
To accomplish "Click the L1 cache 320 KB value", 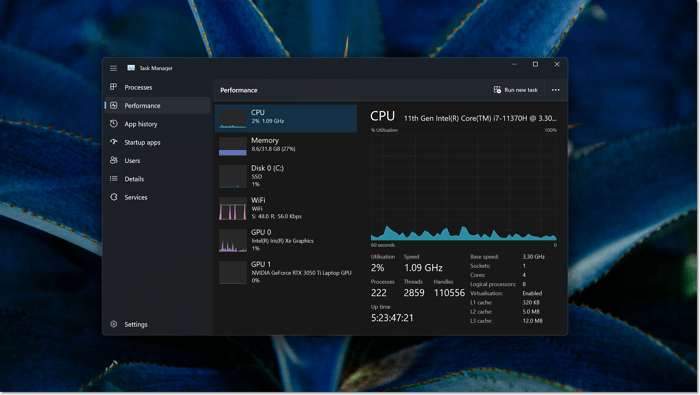I will point(531,302).
